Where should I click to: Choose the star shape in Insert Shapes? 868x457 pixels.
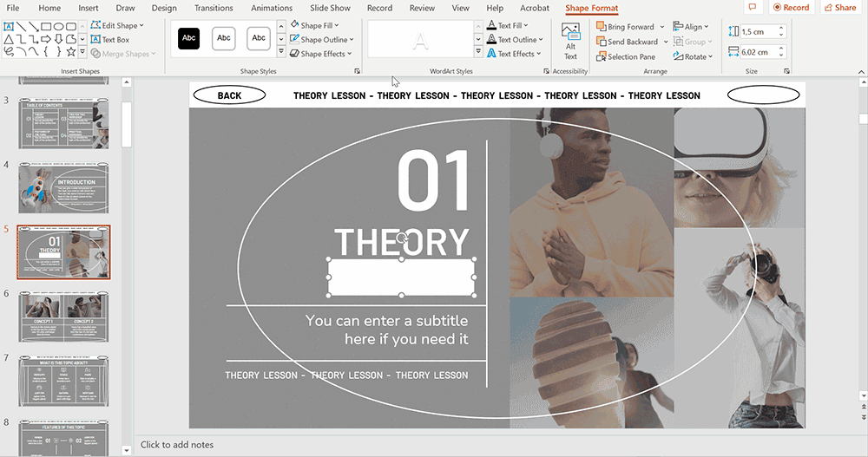(x=70, y=51)
